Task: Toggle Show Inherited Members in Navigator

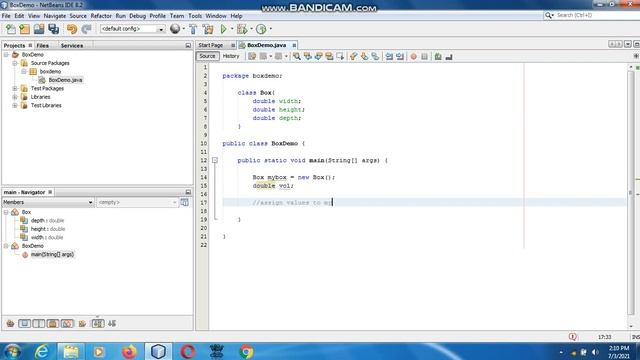Action: pyautogui.click(x=10, y=324)
